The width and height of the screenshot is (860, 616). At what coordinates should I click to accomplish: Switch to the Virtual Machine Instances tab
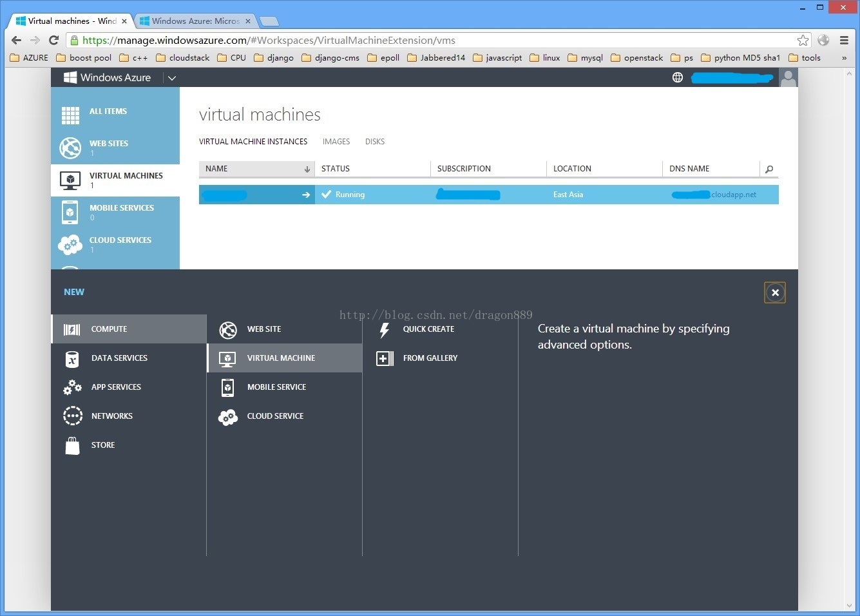tap(253, 142)
